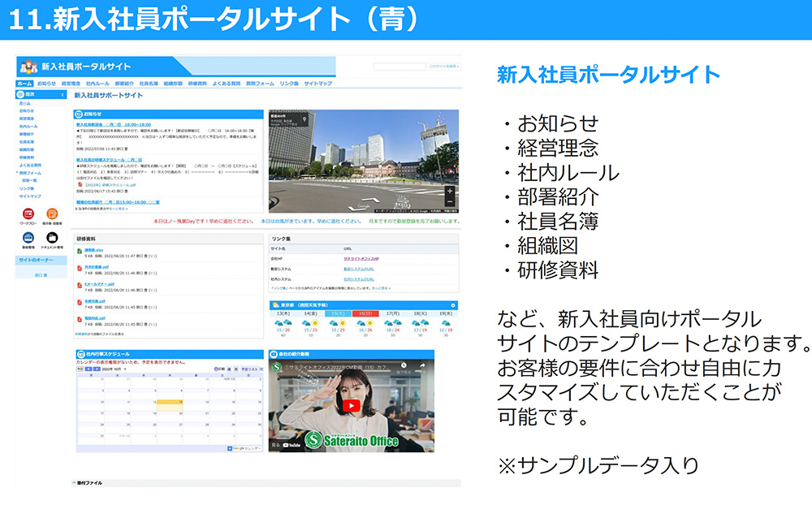Click the 15(土) weather forecast day
Viewport: 812px width, 531px height.
pos(338,313)
